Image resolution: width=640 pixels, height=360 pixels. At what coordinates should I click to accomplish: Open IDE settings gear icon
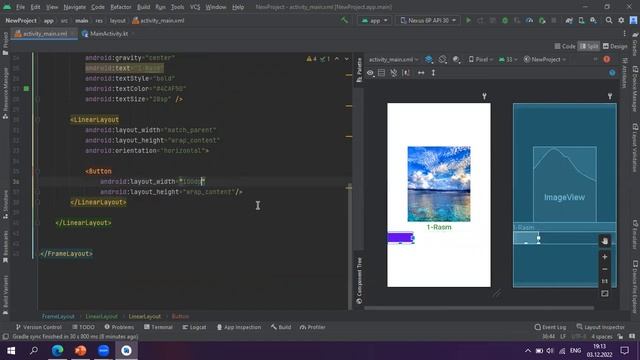(x=621, y=20)
